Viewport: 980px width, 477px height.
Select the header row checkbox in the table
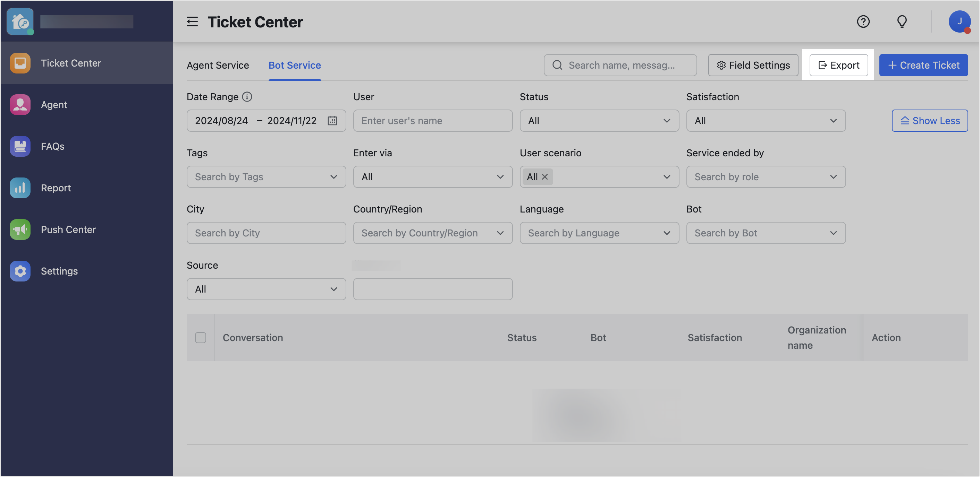click(x=201, y=338)
